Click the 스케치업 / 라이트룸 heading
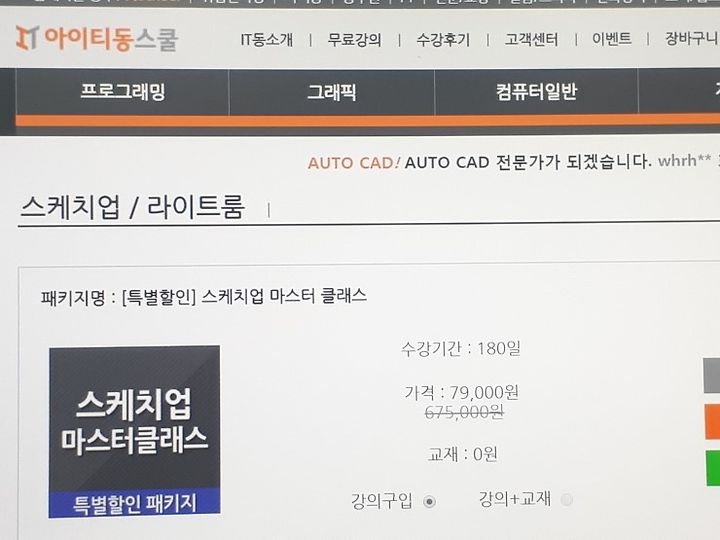This screenshot has width=720, height=540. (x=133, y=207)
